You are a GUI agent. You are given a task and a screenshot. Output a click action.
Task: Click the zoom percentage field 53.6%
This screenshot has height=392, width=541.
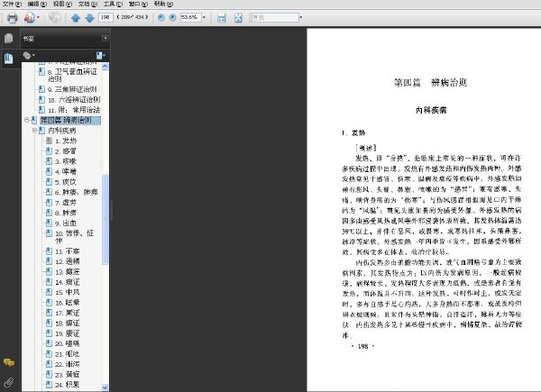[x=190, y=17]
